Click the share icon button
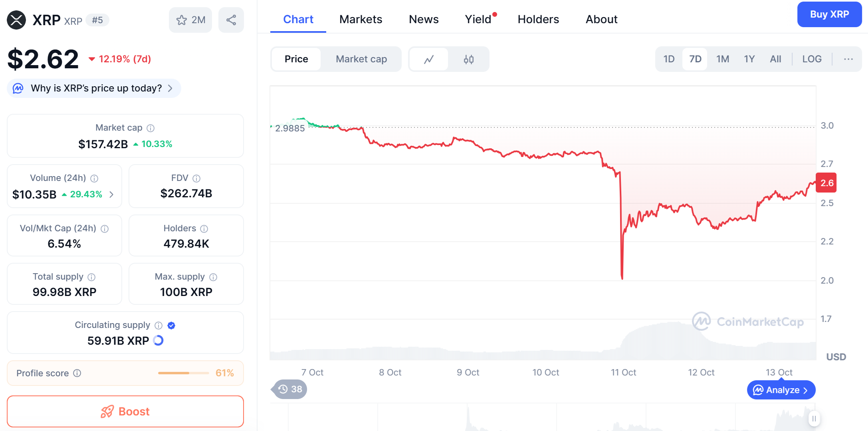 (231, 20)
